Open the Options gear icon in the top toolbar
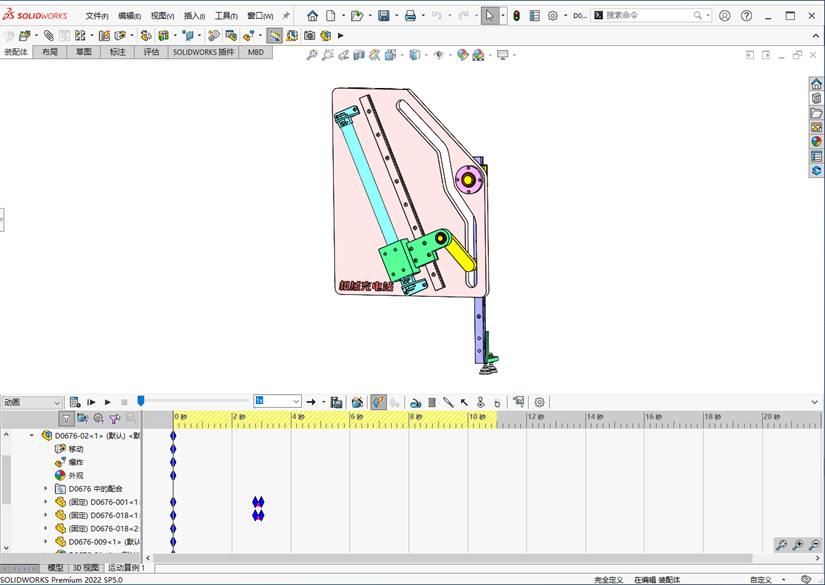Screen dimensions: 825x585 pyautogui.click(x=552, y=16)
